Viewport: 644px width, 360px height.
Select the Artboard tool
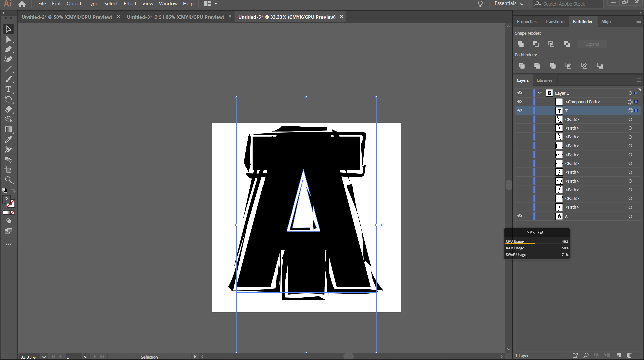(x=9, y=170)
